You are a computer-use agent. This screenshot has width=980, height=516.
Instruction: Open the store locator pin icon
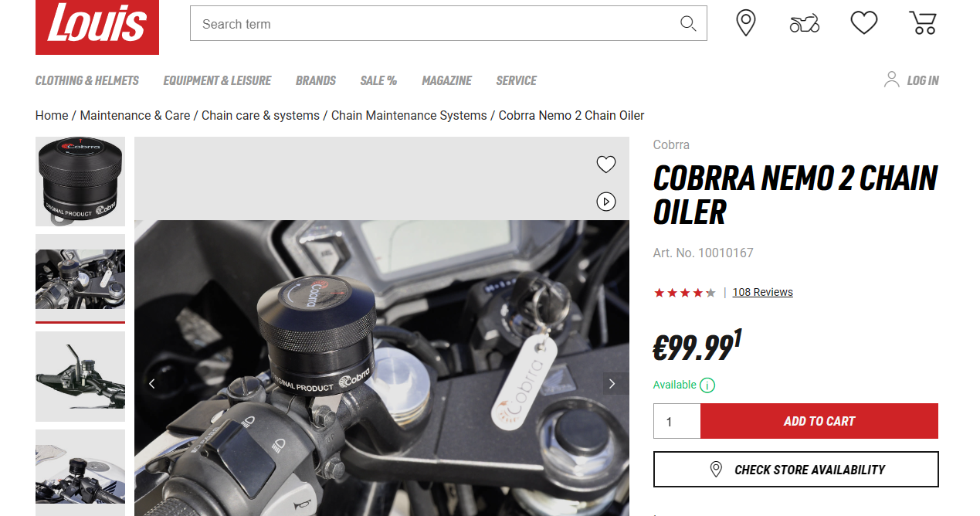(x=745, y=23)
